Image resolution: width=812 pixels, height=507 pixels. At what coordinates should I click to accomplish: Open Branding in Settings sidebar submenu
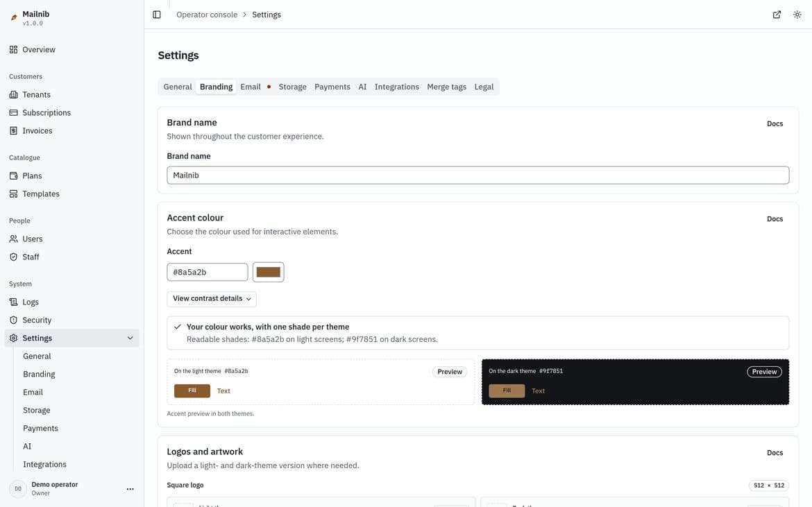[39, 375]
